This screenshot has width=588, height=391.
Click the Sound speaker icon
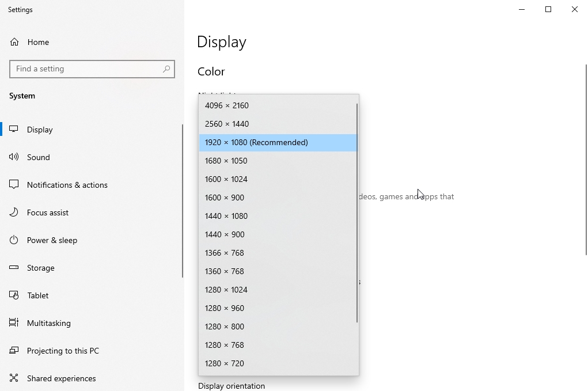click(14, 157)
